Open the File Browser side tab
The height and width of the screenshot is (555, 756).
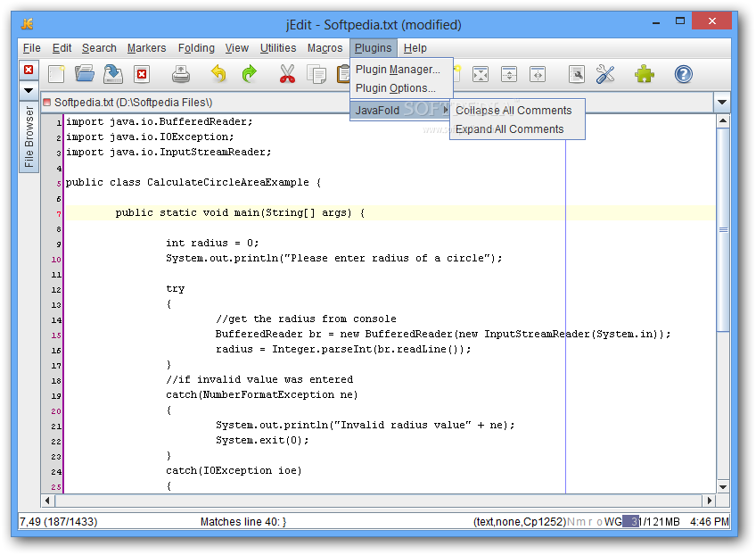pos(29,137)
